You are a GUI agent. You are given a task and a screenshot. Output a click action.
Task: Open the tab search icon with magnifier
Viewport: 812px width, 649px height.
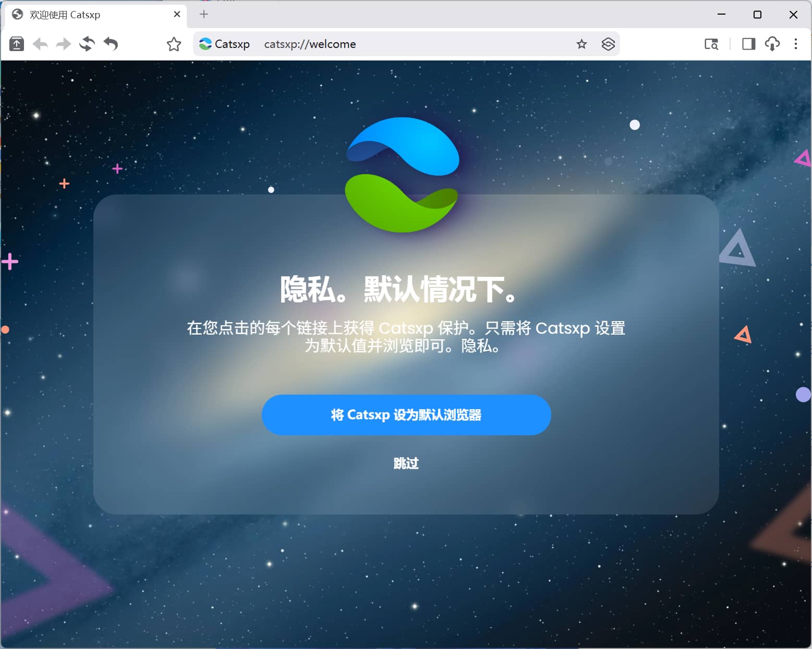click(x=711, y=44)
